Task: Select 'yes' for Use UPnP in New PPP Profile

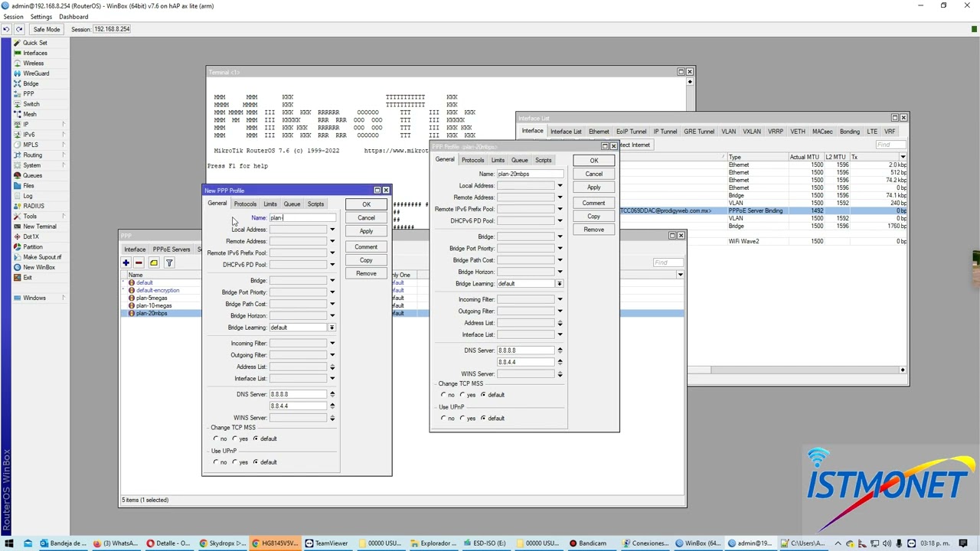Action: (x=235, y=462)
